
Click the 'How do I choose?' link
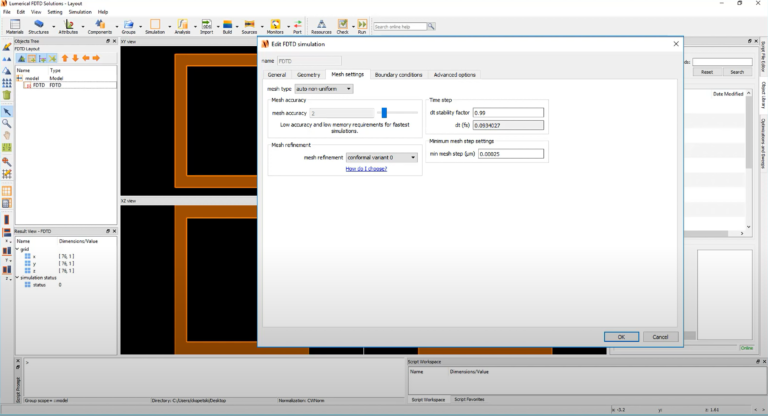(x=366, y=169)
